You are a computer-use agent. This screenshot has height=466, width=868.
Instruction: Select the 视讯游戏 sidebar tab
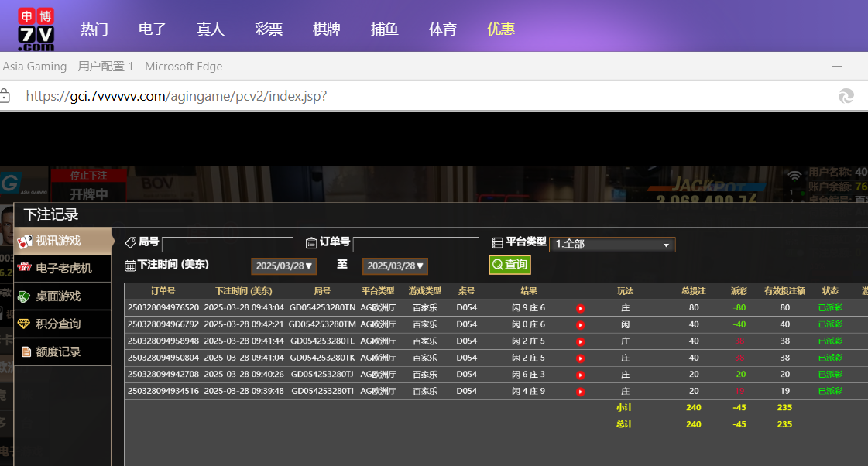(x=62, y=241)
